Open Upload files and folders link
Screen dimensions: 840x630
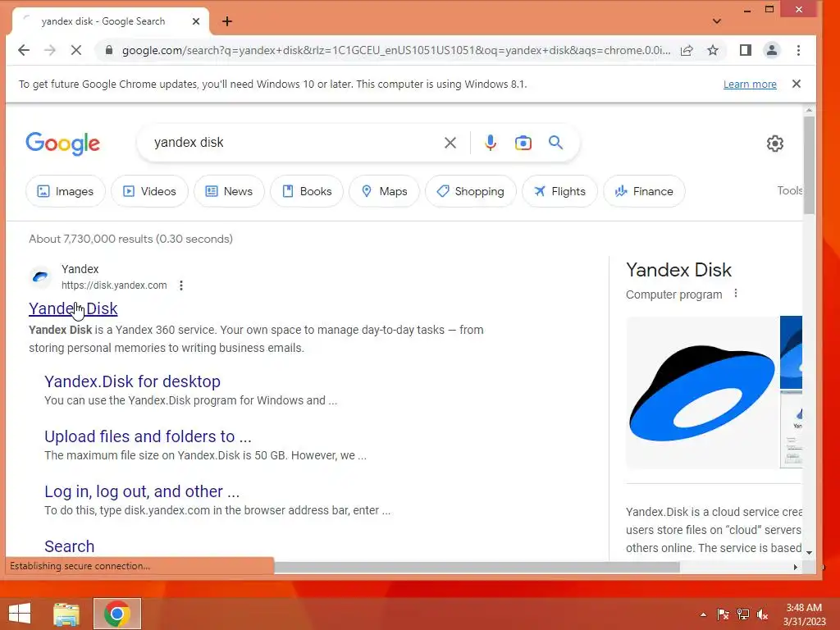[x=148, y=436]
